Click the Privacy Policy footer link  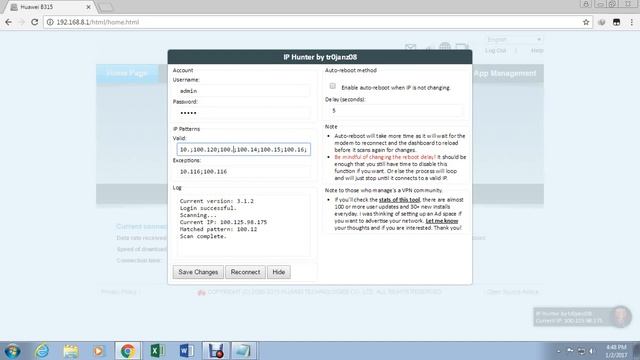(118, 292)
